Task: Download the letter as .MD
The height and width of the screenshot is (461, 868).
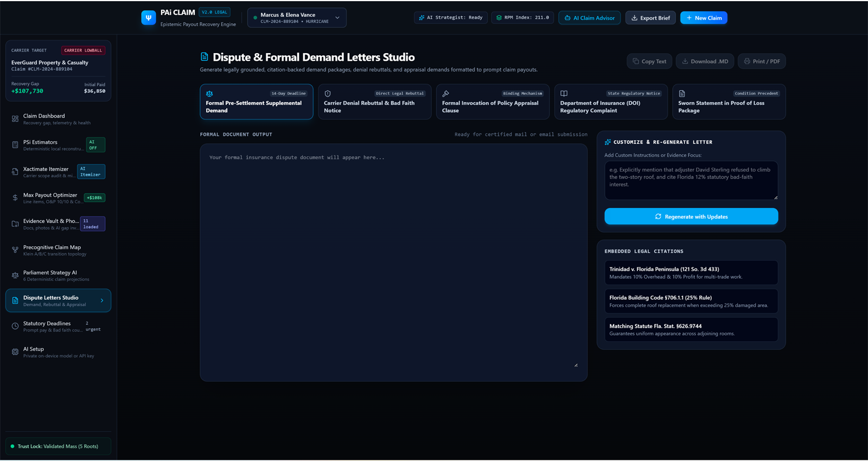Action: (705, 61)
